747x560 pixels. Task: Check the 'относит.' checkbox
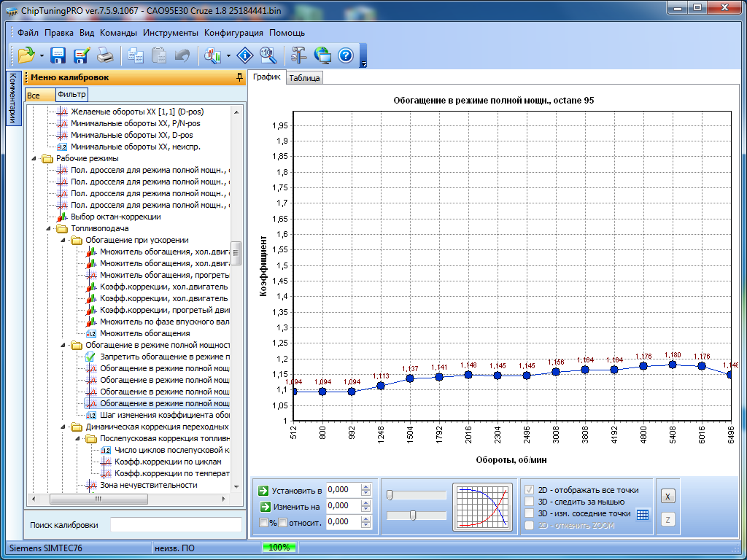tap(283, 522)
